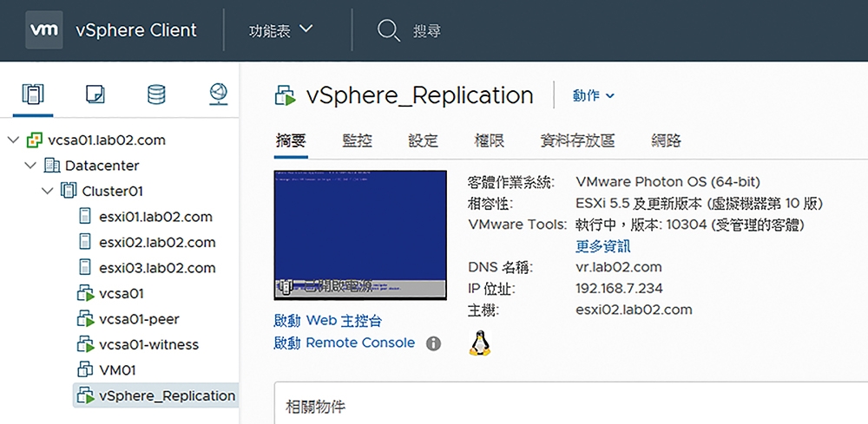Select vcsa01 VM in the tree
This screenshot has width=868, height=424.
click(x=122, y=294)
